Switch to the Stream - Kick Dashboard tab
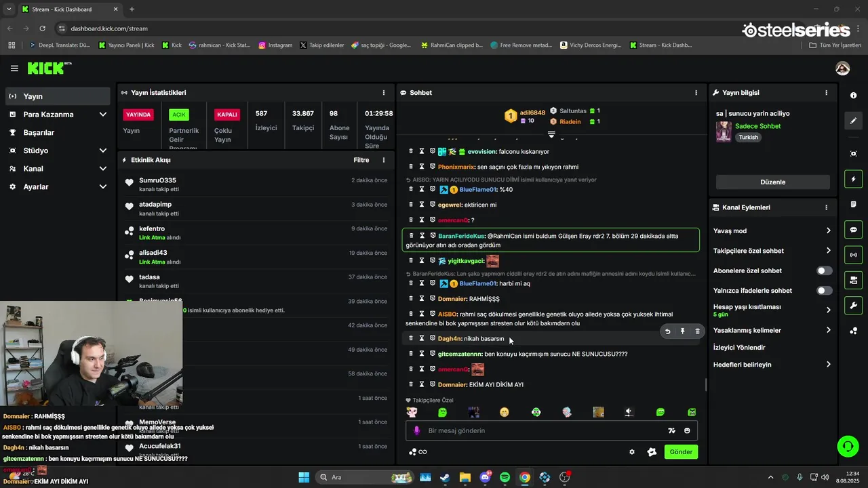 [x=70, y=9]
